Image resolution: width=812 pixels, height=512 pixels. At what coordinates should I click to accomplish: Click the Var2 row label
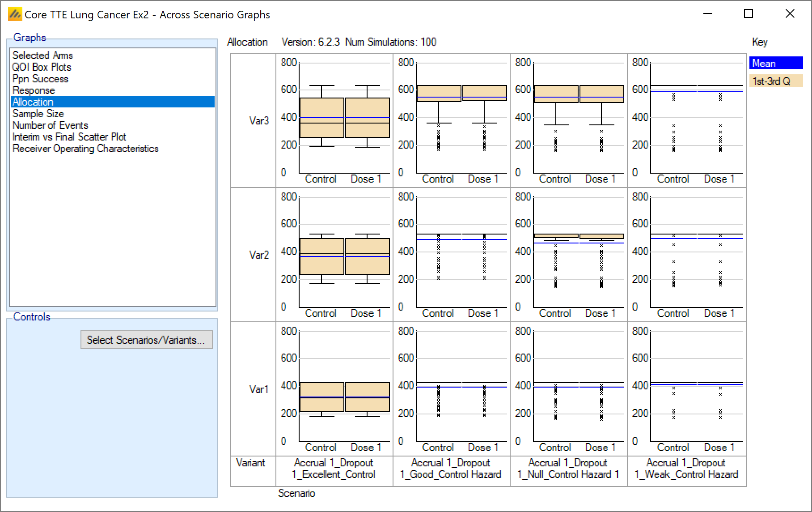click(259, 255)
